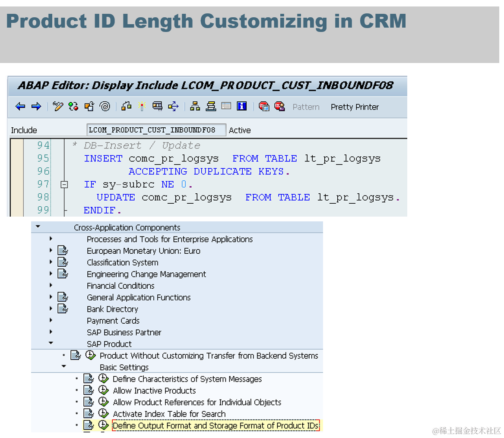Open documentation icon for Engineering Change Management
Image resolution: width=504 pixels, height=438 pixels.
[x=63, y=274]
